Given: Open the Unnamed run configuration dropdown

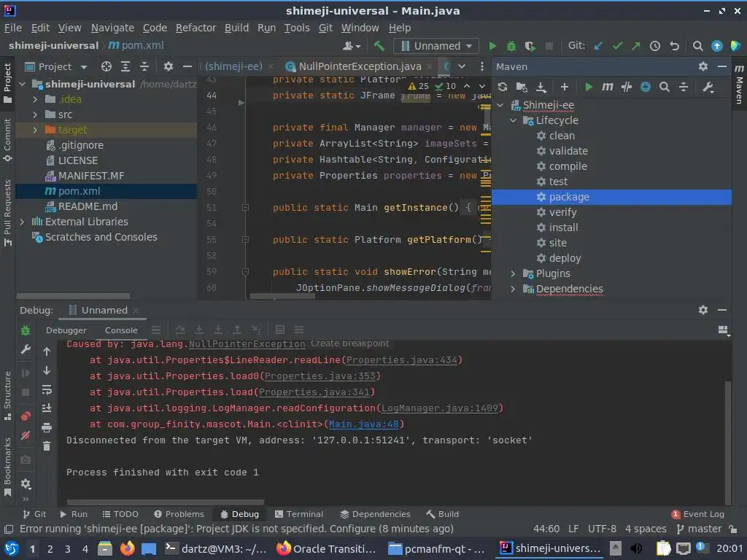Looking at the screenshot, I should click(436, 46).
